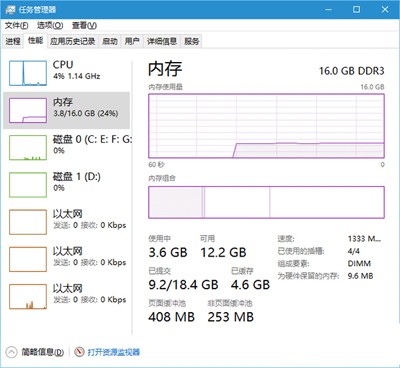400x368 pixels.
Task: Select the third 以太网 item with activity
Action: [67, 297]
